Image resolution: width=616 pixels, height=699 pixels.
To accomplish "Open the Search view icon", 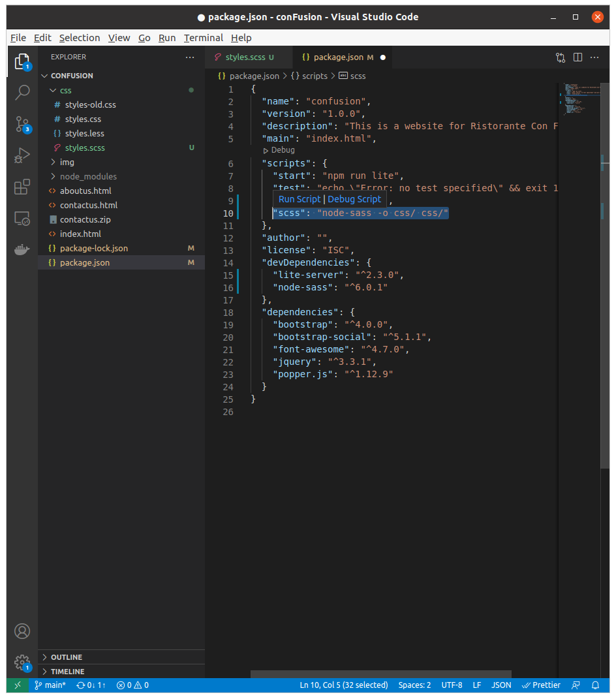I will coord(22,93).
